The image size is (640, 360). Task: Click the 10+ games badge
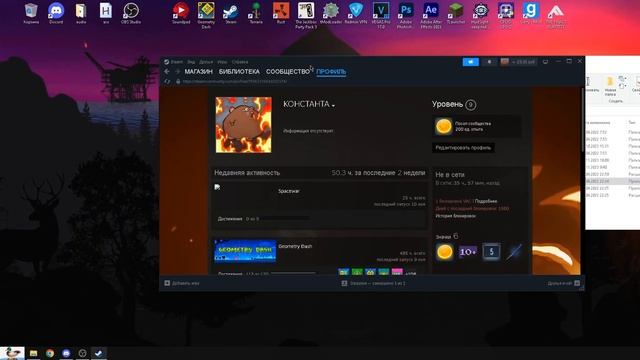(468, 251)
